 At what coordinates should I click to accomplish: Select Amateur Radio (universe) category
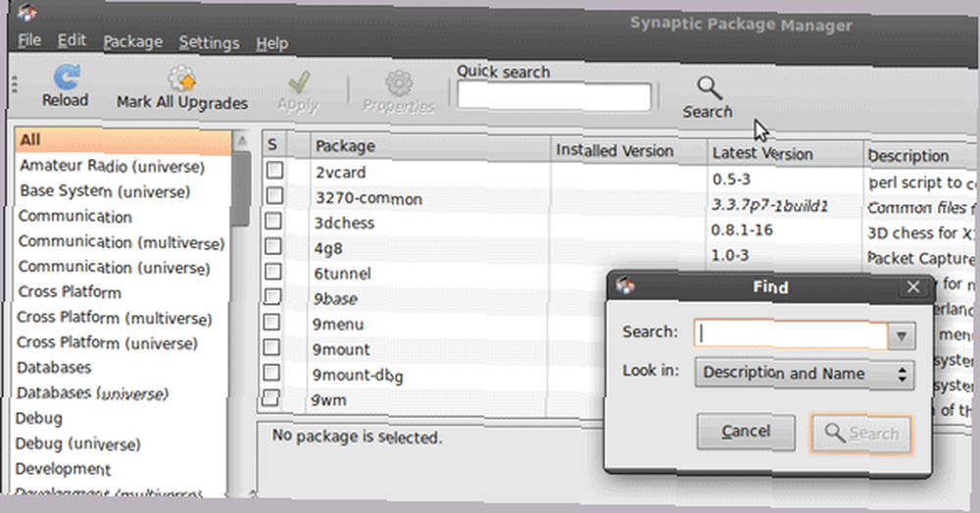[113, 166]
